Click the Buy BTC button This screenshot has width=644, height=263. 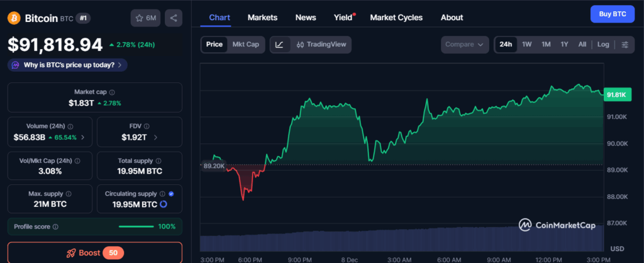[612, 14]
